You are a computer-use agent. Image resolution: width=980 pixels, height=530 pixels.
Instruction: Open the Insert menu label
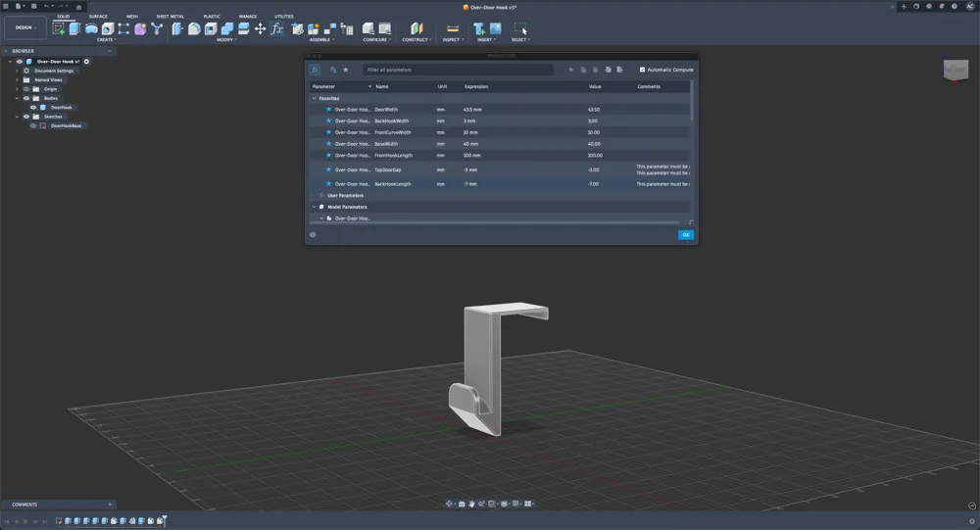486,40
